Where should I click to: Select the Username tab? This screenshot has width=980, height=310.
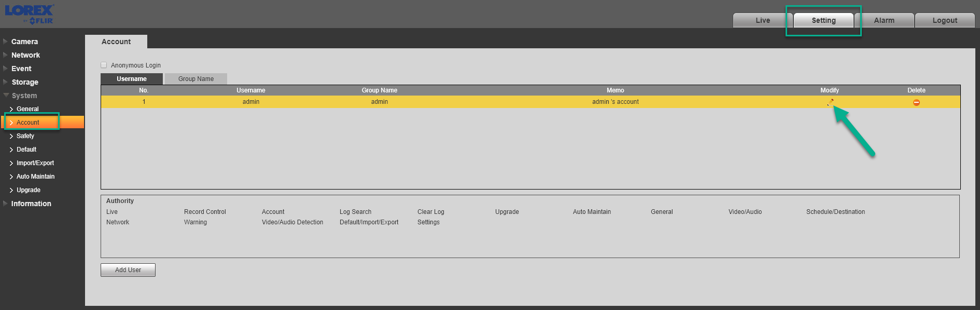132,79
